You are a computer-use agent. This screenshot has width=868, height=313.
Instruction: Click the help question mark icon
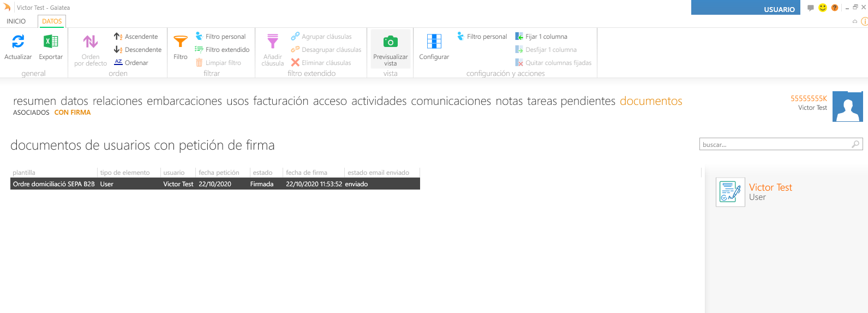pyautogui.click(x=834, y=8)
